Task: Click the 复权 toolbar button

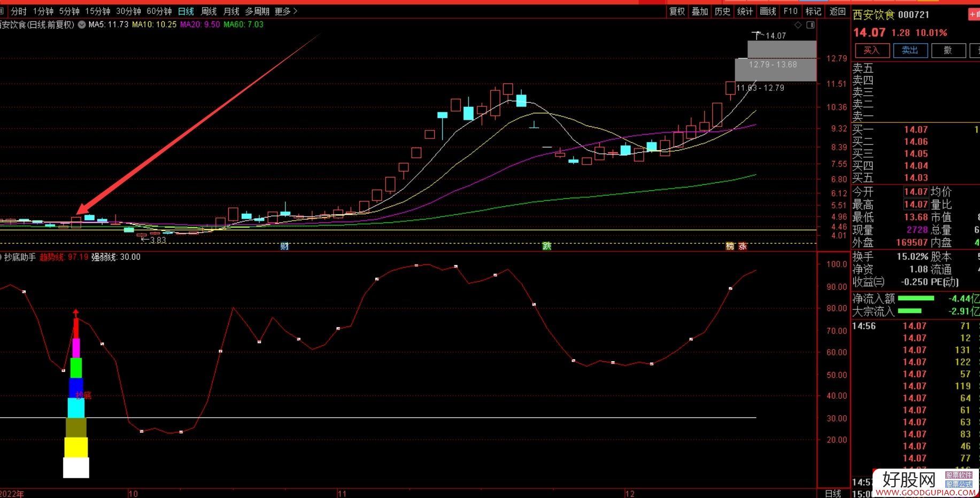Action: coord(677,11)
